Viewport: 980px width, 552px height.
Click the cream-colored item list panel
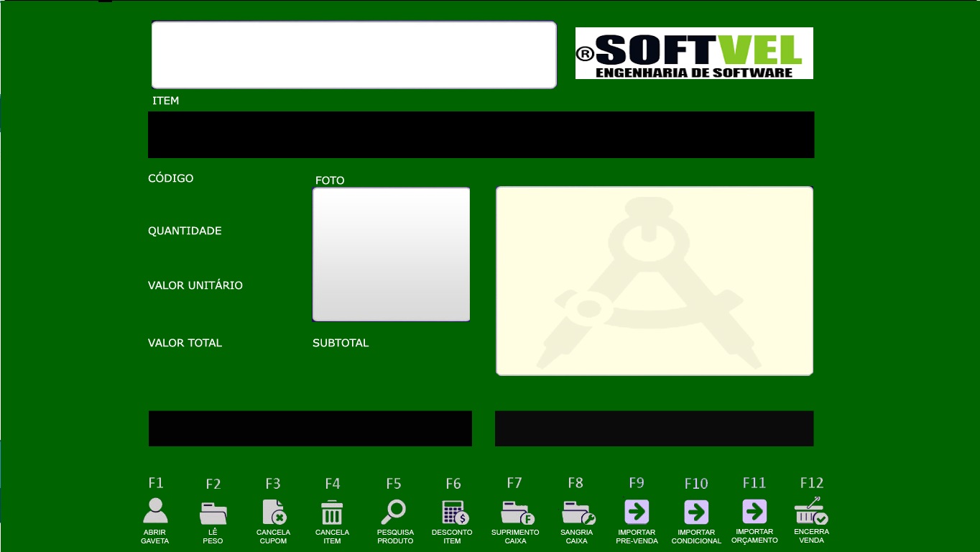point(655,281)
